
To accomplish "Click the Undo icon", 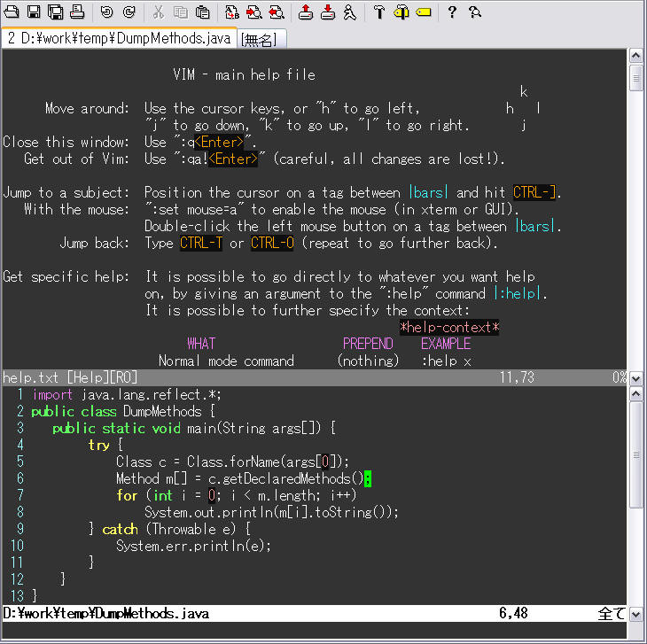I will click(107, 12).
